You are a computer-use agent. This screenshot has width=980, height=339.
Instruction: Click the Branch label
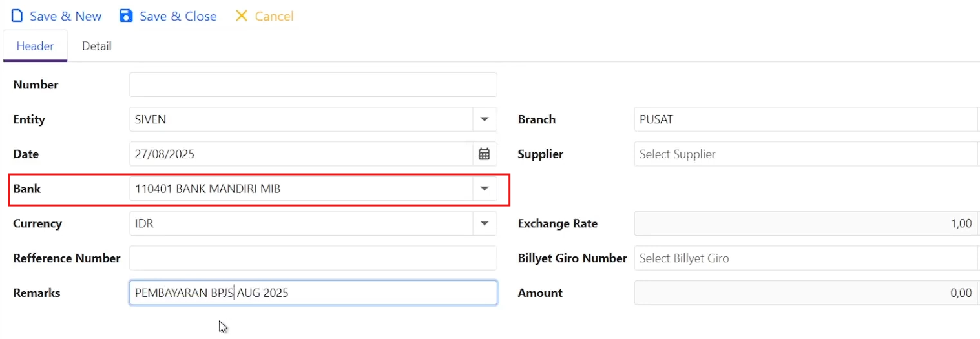pos(537,119)
